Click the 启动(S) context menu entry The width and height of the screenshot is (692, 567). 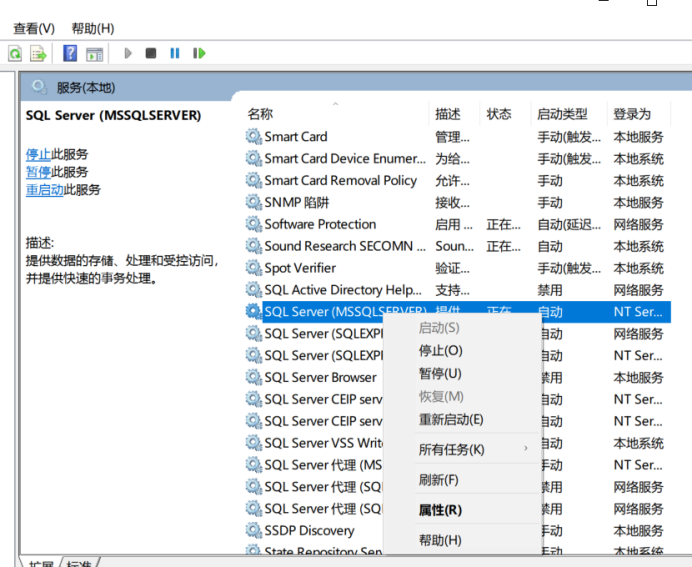click(x=439, y=328)
